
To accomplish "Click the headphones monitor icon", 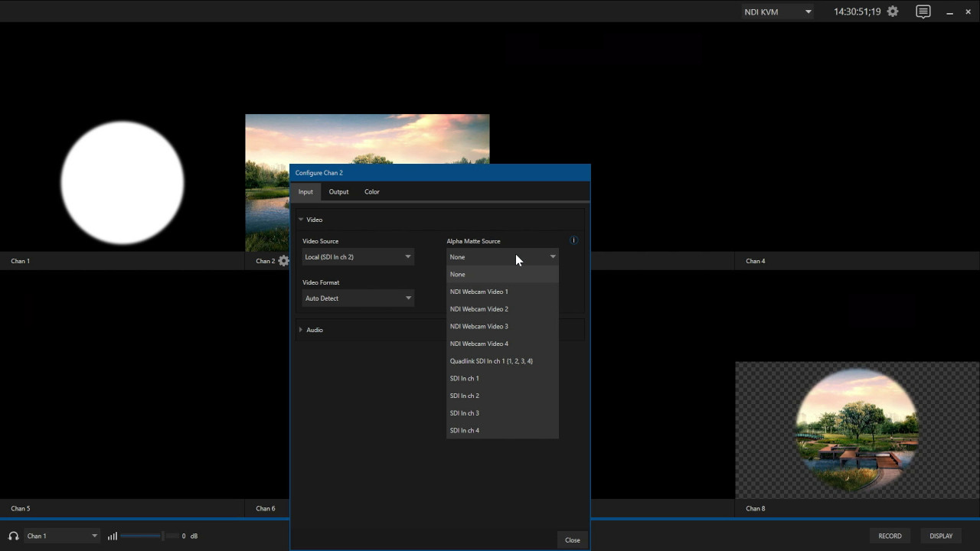I will (13, 536).
